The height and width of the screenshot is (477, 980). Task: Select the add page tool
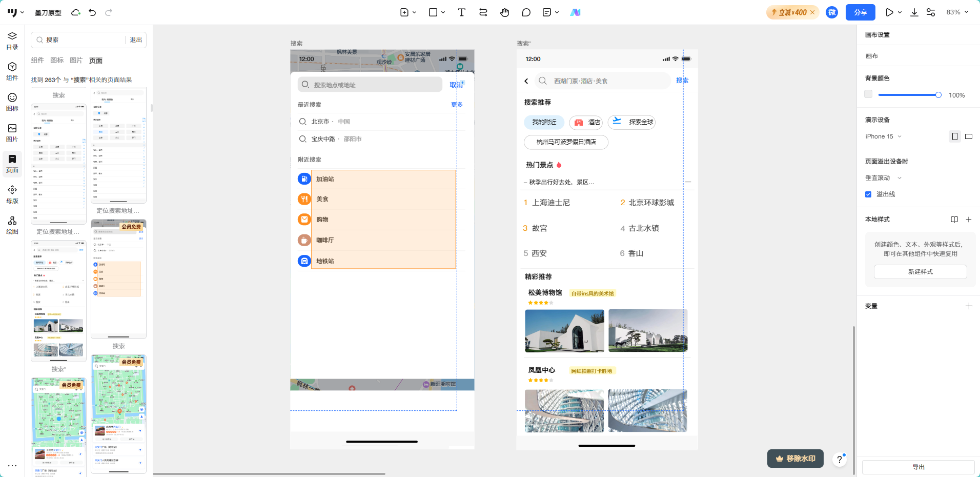pos(404,12)
